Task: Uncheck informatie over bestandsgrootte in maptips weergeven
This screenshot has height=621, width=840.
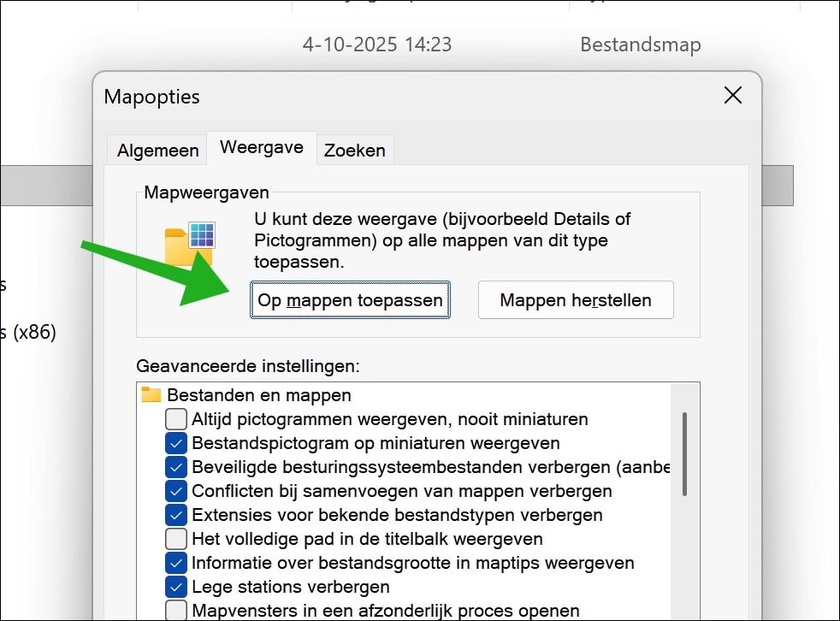Action: coord(175,563)
